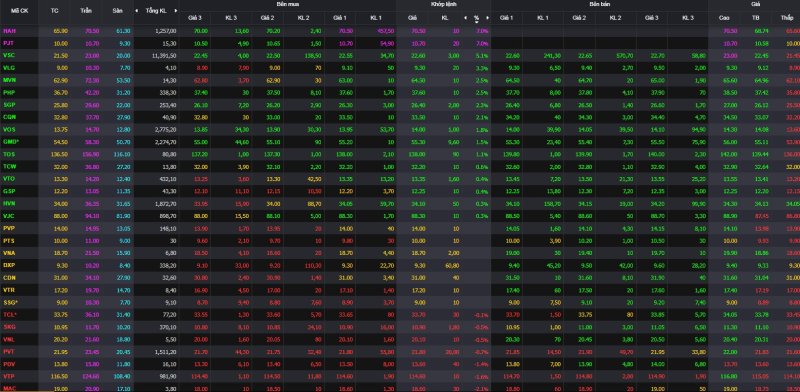Click the right arrow next to % column
The height and width of the screenshot is (392, 800).
487,17
